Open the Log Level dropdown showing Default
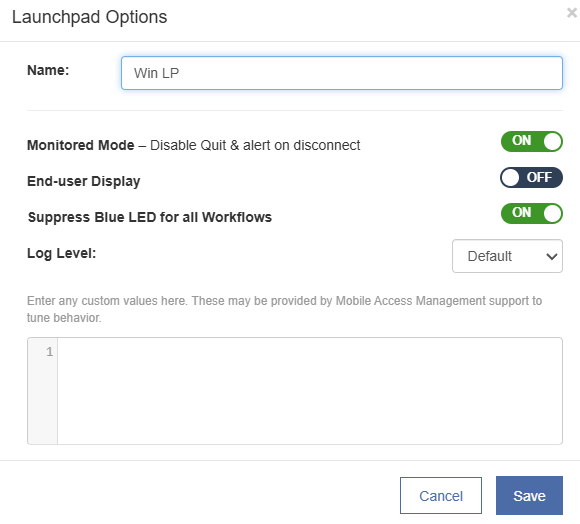 click(507, 256)
